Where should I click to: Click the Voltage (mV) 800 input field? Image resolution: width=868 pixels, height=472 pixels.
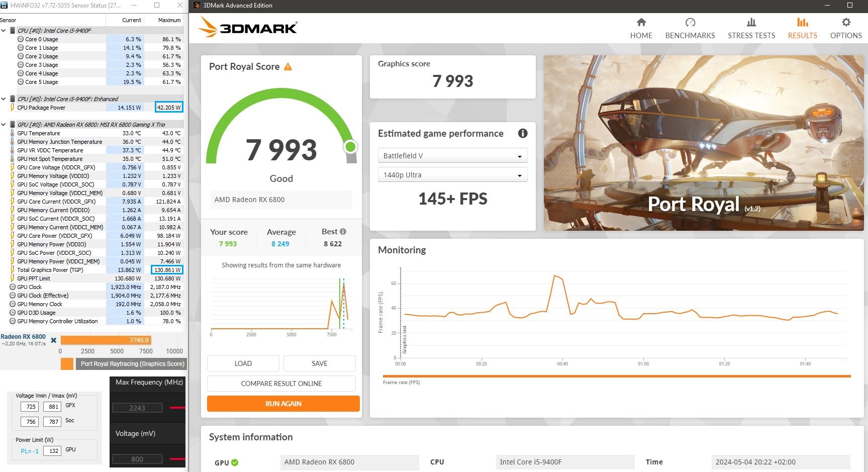(x=137, y=459)
